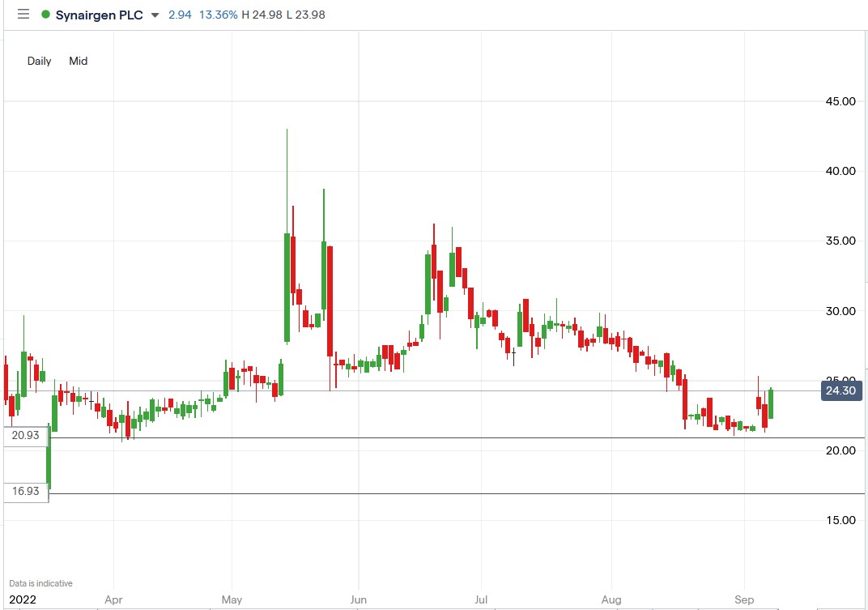Open the instrument dropdown arrow beside Synairgen PLC
Screen dimensions: 868x610
tap(154, 15)
